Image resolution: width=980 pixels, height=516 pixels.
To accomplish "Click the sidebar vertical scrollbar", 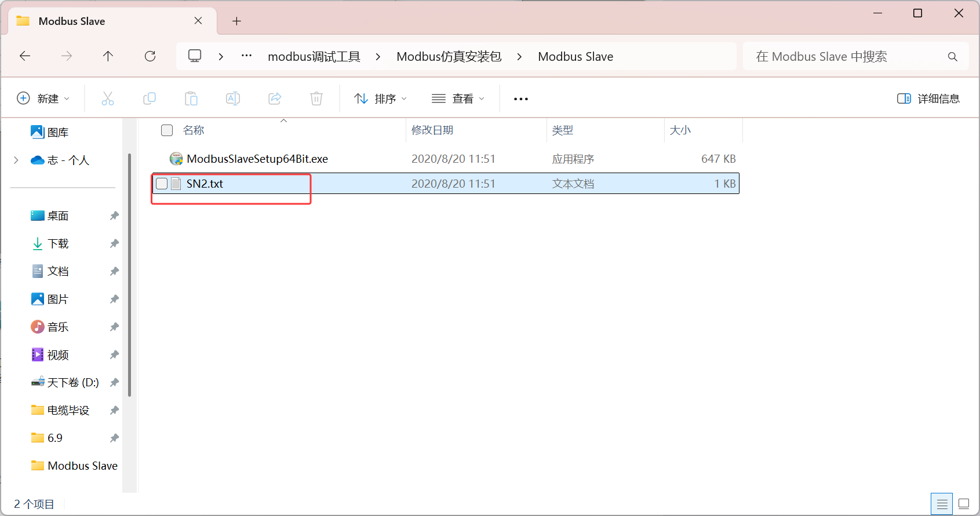I will 129,275.
